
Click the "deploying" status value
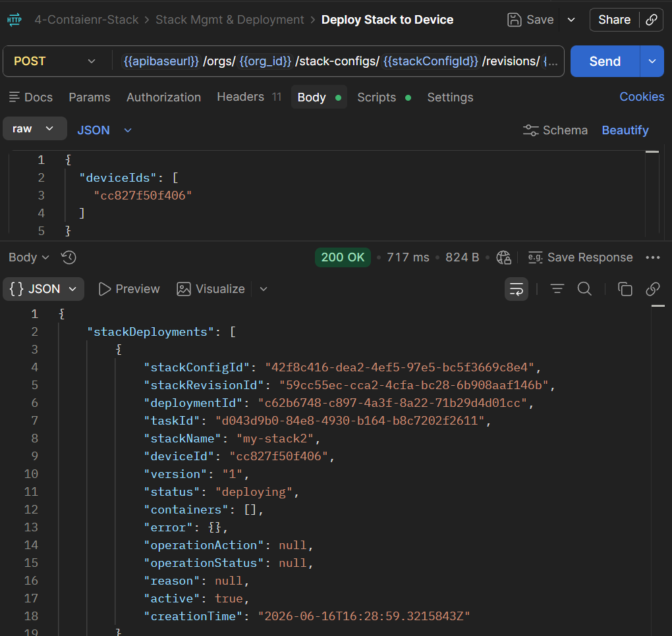coord(254,492)
